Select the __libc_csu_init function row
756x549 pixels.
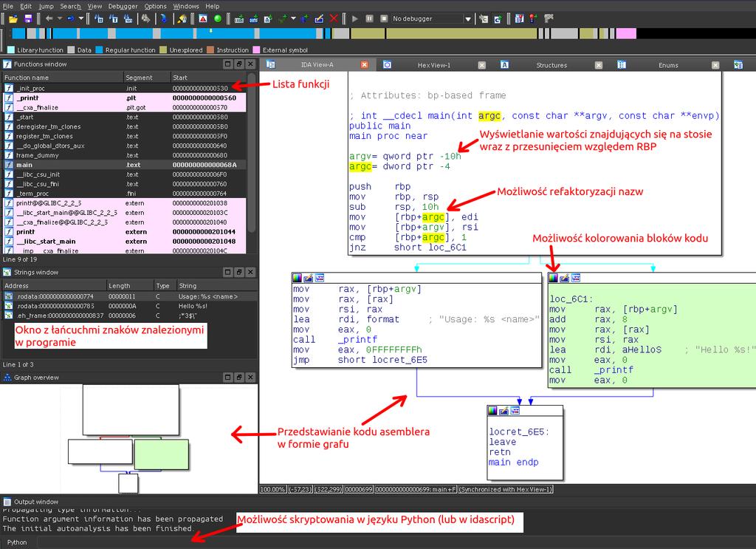124,174
